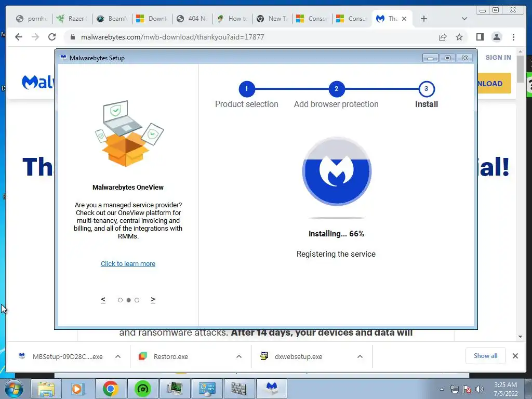This screenshot has height=399, width=532.
Task: Click Malwarebytes setup taskbar icon
Action: click(x=271, y=389)
